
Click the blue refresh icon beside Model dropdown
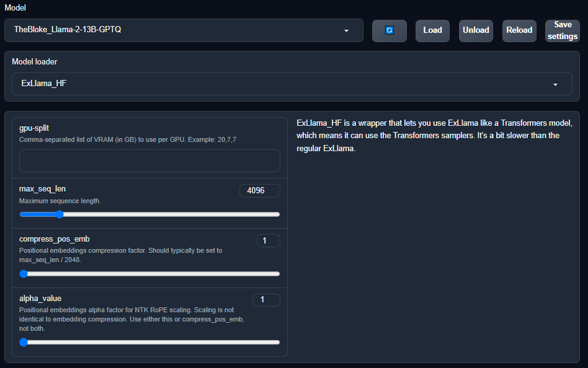[389, 30]
